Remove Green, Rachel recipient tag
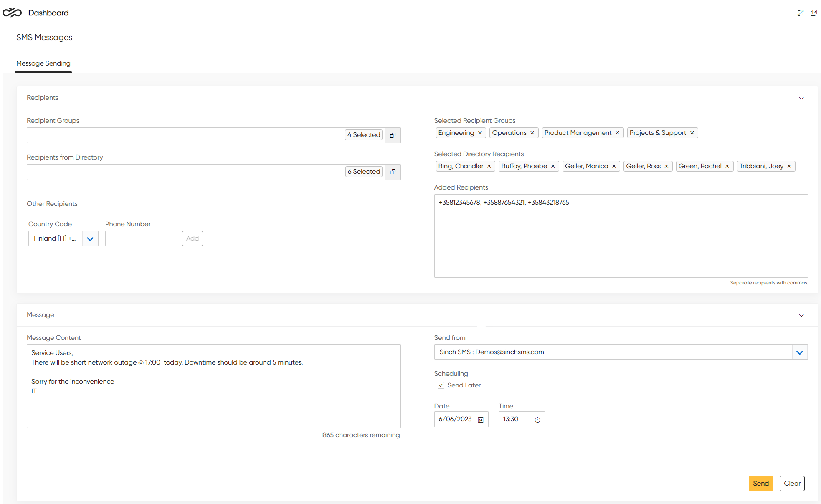This screenshot has height=504, width=821. click(727, 166)
